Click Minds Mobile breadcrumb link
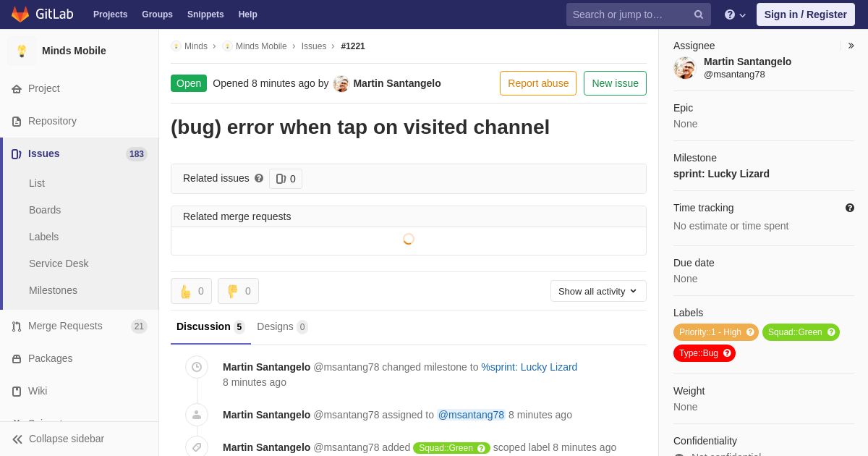 coord(261,46)
